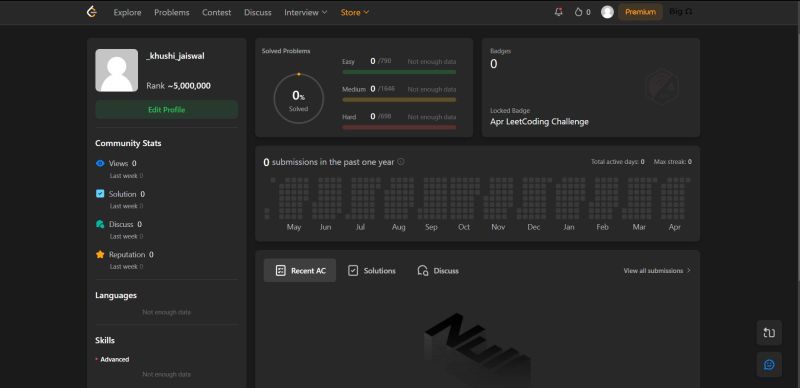Switch to the Discuss tab in activity panel
This screenshot has height=388, width=800.
pyautogui.click(x=438, y=271)
